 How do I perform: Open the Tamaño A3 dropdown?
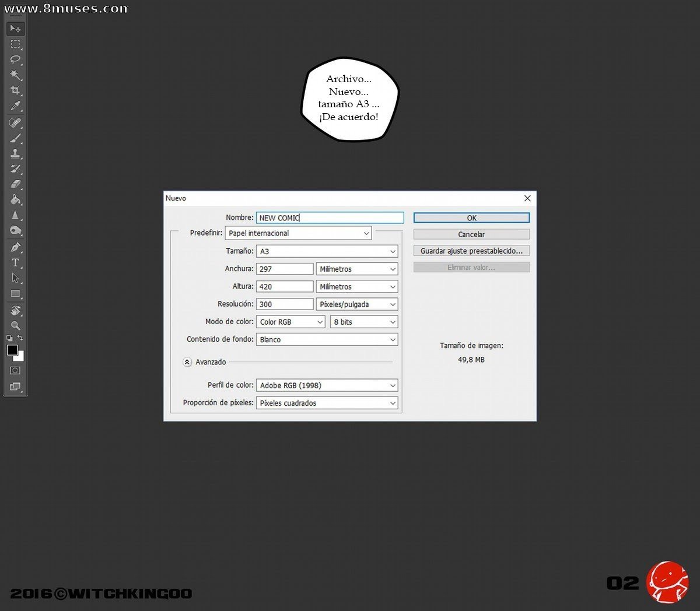point(327,251)
